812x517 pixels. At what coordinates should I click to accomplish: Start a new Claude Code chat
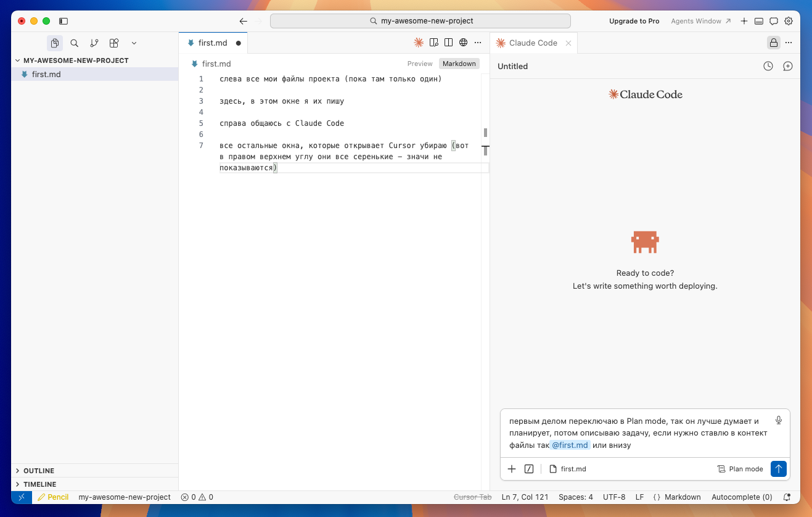(787, 66)
